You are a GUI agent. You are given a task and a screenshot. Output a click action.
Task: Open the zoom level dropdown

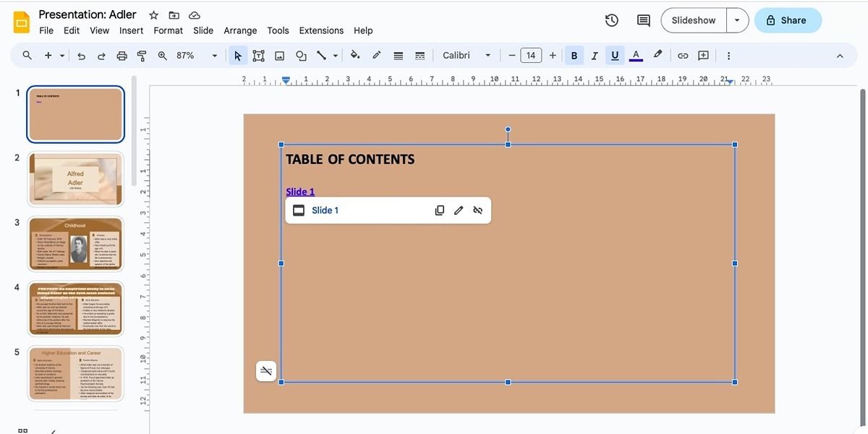(214, 55)
